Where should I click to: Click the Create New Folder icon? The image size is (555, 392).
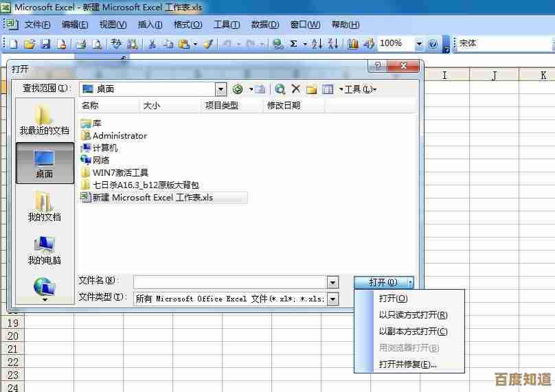pyautogui.click(x=311, y=89)
